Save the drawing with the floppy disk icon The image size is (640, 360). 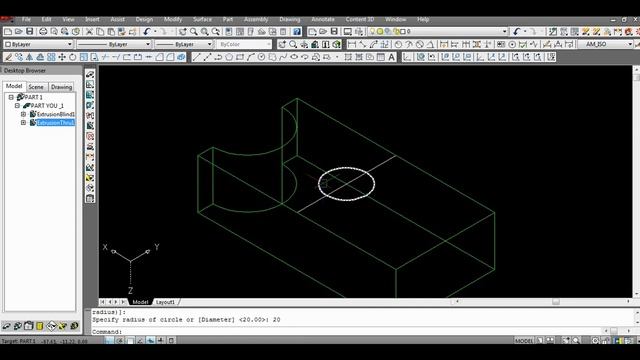point(29,31)
